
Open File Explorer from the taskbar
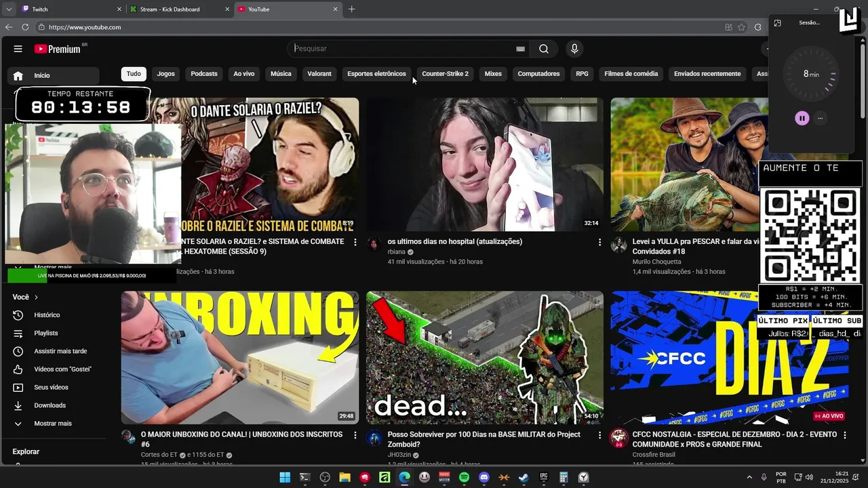tap(344, 477)
